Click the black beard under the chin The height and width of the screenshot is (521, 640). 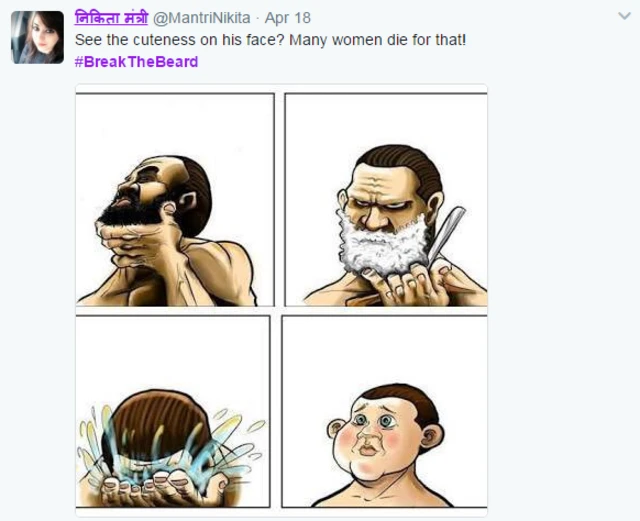coord(131,213)
